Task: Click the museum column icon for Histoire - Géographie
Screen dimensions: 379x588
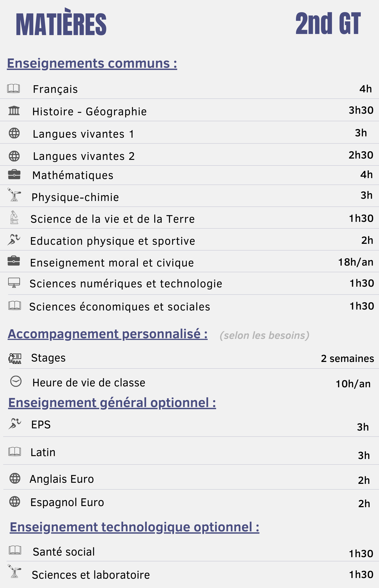Action: click(14, 111)
